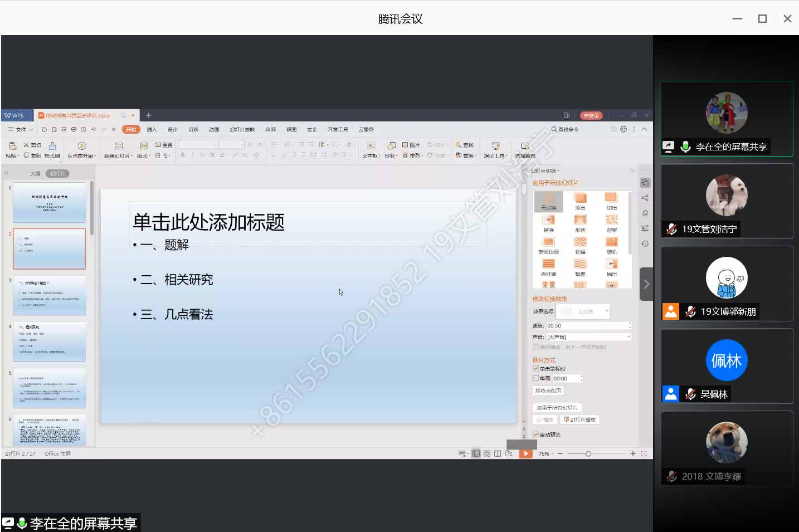This screenshot has width=799, height=532.
Task: Open the 声音 sound dropdown
Action: pyautogui.click(x=629, y=337)
